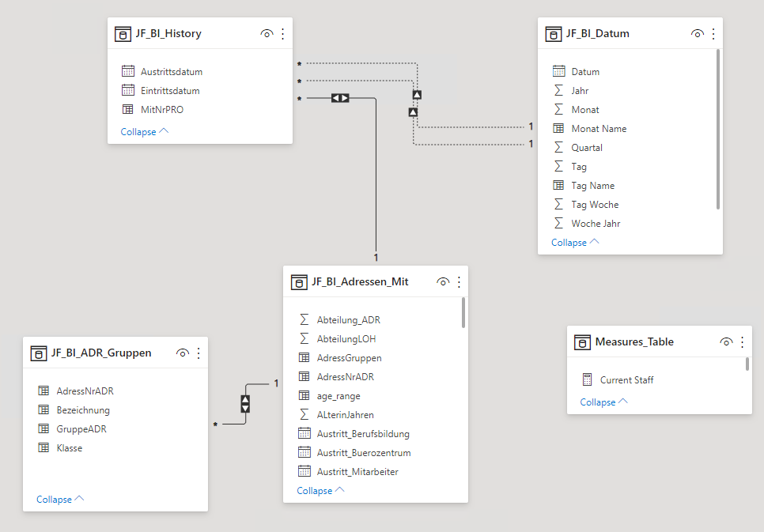The height and width of the screenshot is (532, 764).
Task: Click the calendar icon next to Eintrittsdatum
Action: click(127, 90)
